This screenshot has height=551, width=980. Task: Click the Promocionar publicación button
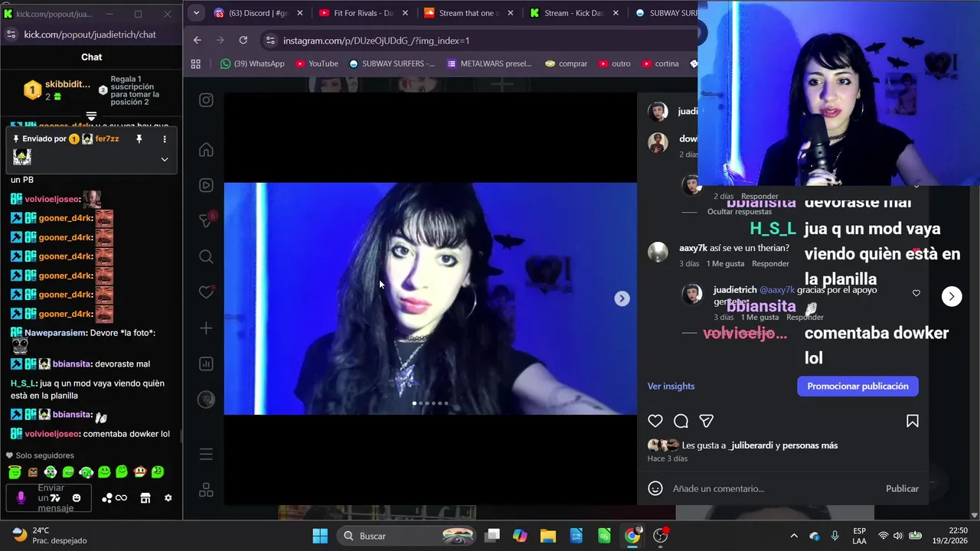pos(857,386)
